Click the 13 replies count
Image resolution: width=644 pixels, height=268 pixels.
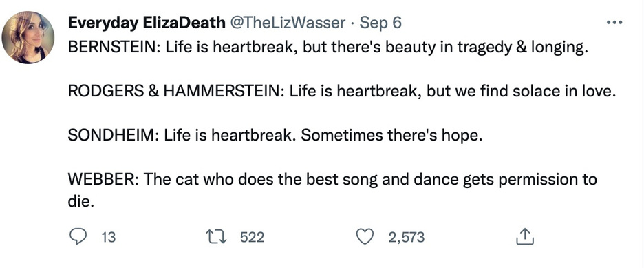point(108,238)
